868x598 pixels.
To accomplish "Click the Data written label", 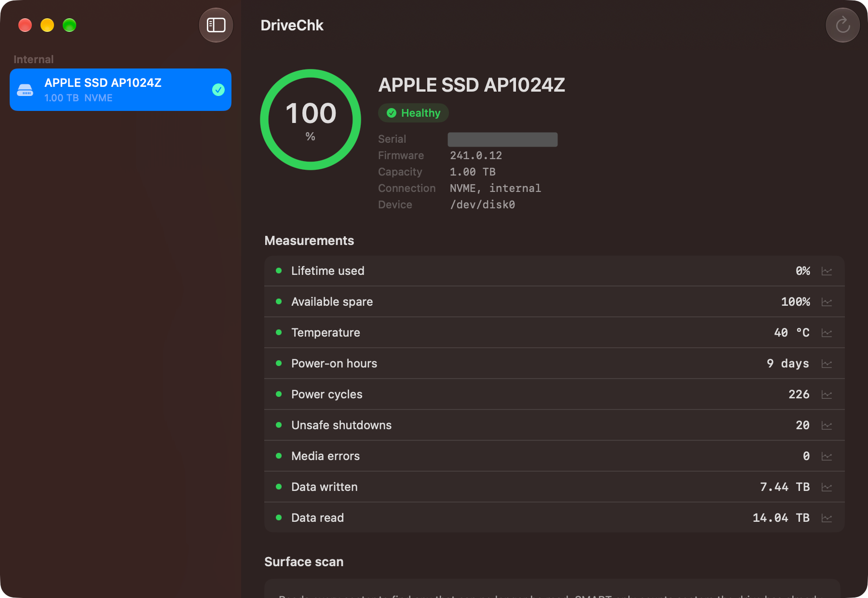I will pos(325,487).
